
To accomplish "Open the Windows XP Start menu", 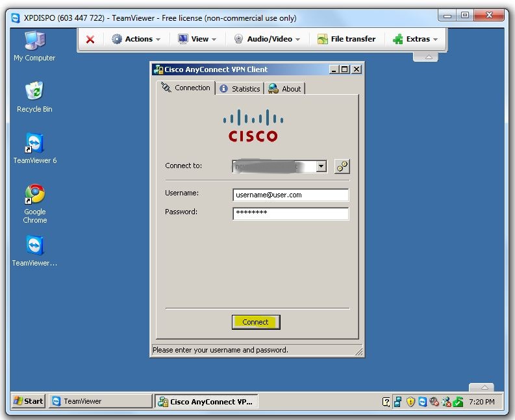I will (x=28, y=401).
